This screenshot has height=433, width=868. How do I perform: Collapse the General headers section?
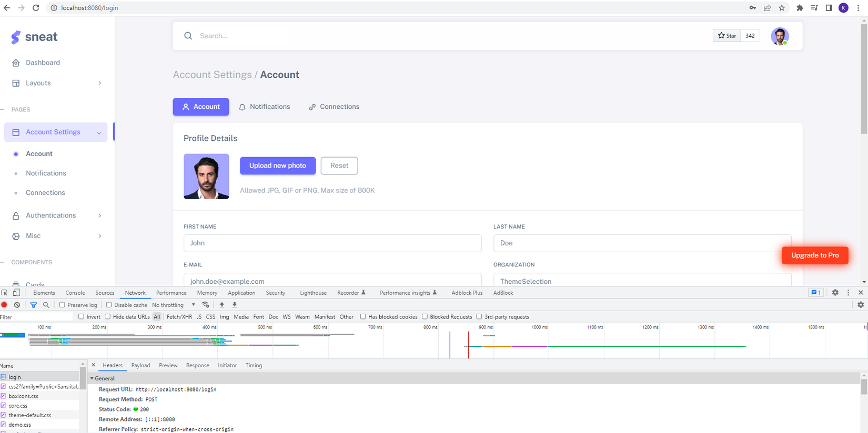coord(92,378)
